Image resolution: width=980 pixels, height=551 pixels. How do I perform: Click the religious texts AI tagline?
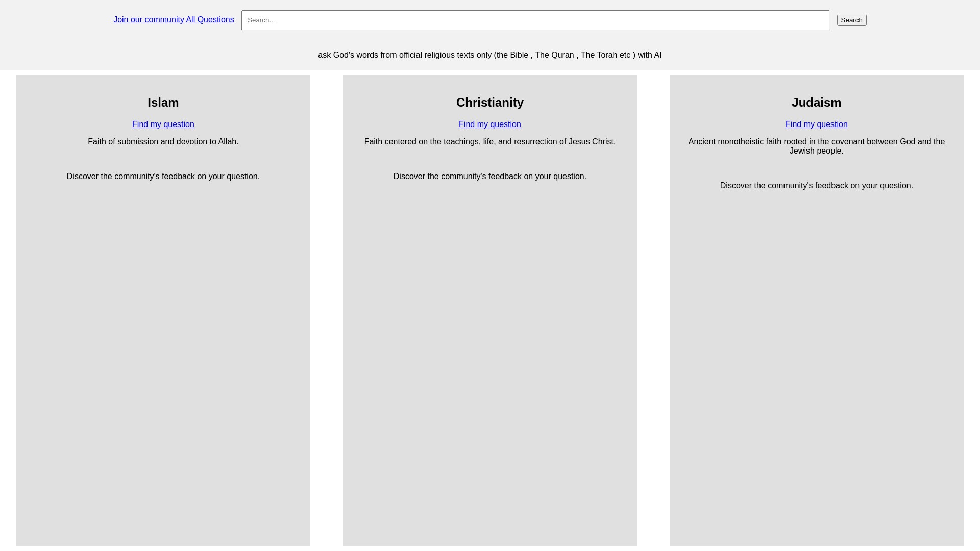pos(489,55)
